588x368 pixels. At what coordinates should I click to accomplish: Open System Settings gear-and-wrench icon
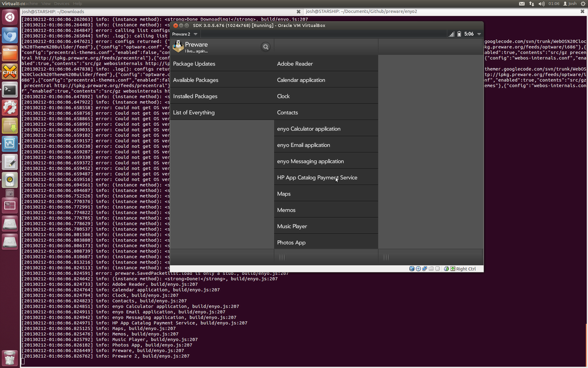click(10, 108)
